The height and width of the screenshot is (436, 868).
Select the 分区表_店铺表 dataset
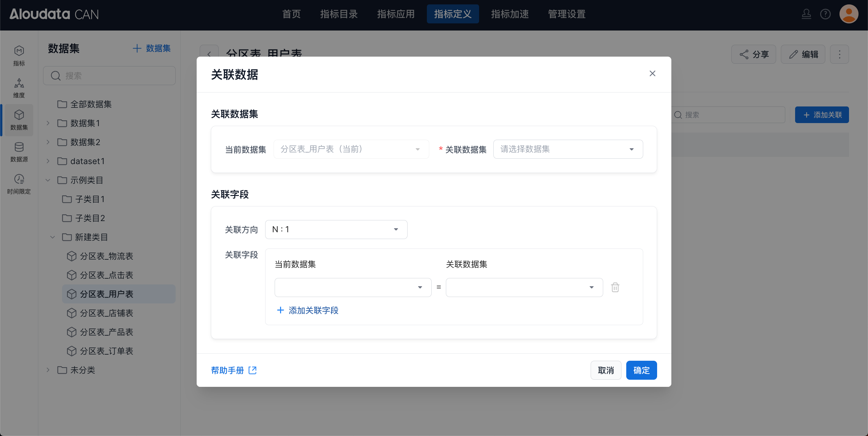(119, 313)
